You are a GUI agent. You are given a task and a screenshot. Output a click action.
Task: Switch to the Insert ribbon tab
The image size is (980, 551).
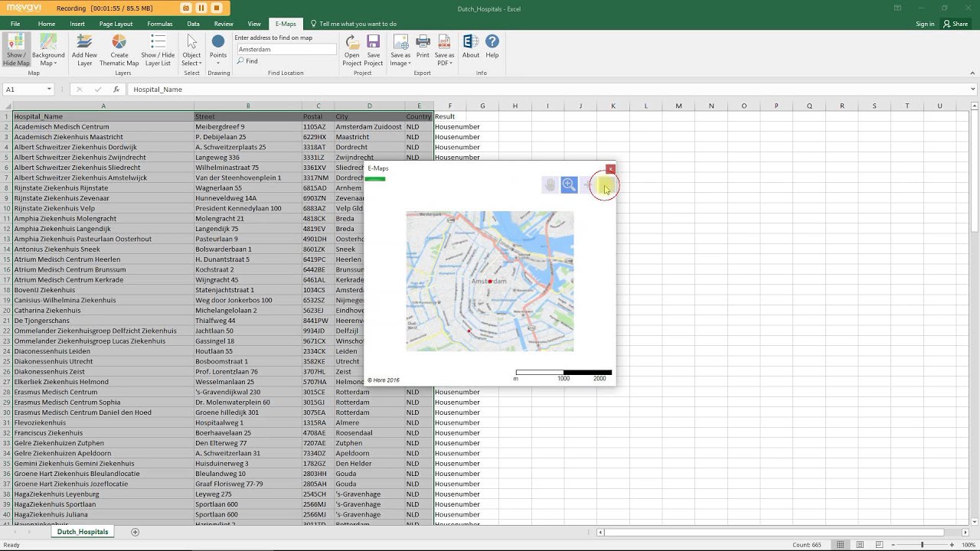pos(77,24)
